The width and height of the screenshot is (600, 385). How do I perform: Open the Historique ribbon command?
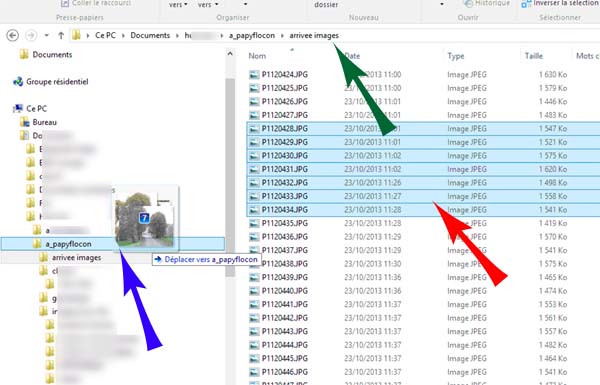pos(488,3)
